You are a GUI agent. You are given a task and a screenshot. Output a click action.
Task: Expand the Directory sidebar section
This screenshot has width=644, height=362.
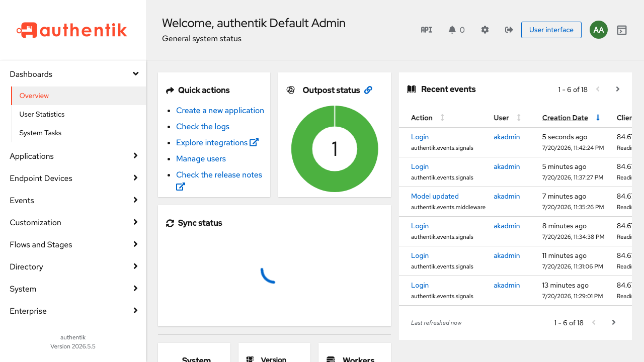(73, 266)
